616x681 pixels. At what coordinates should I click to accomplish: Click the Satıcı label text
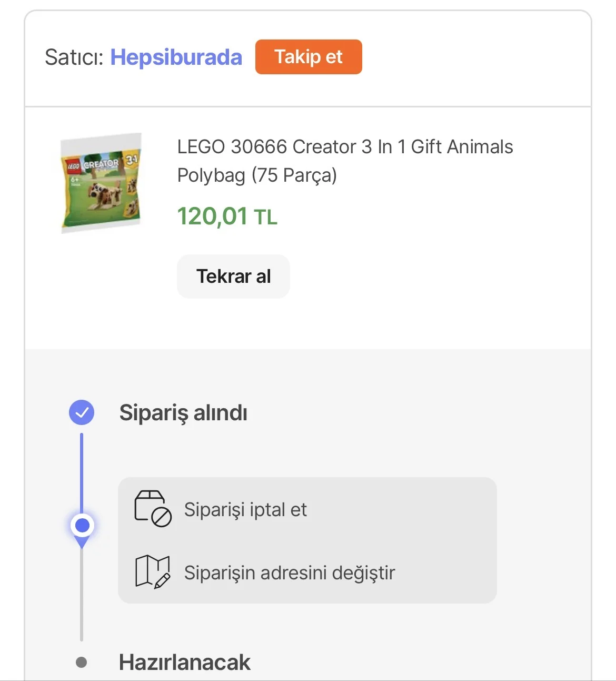[74, 57]
